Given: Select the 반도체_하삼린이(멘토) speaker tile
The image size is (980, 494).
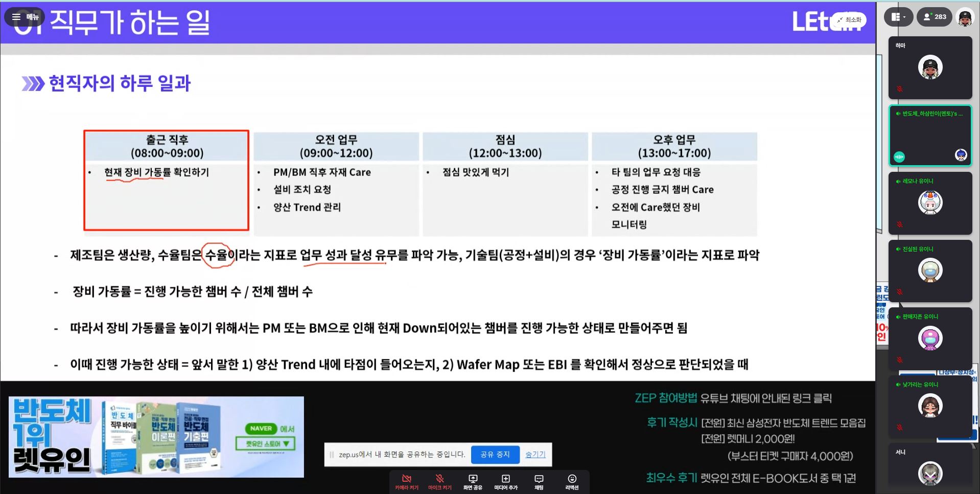Looking at the screenshot, I should tap(930, 136).
